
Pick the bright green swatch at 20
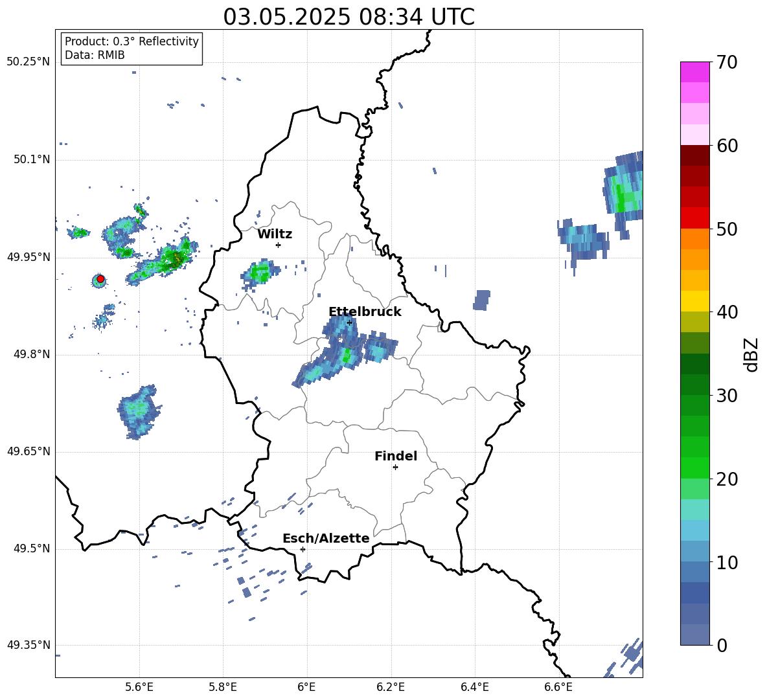tap(694, 468)
